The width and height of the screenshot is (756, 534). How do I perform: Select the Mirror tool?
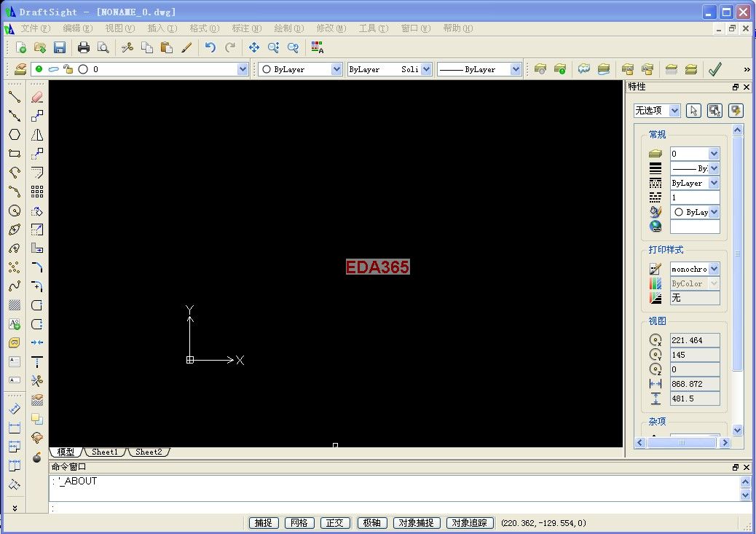[x=37, y=135]
